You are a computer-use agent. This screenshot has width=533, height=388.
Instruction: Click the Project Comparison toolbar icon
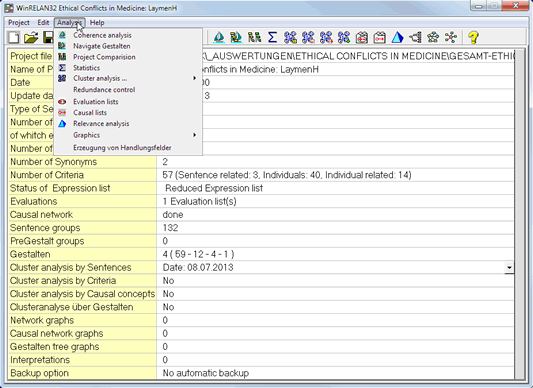254,37
